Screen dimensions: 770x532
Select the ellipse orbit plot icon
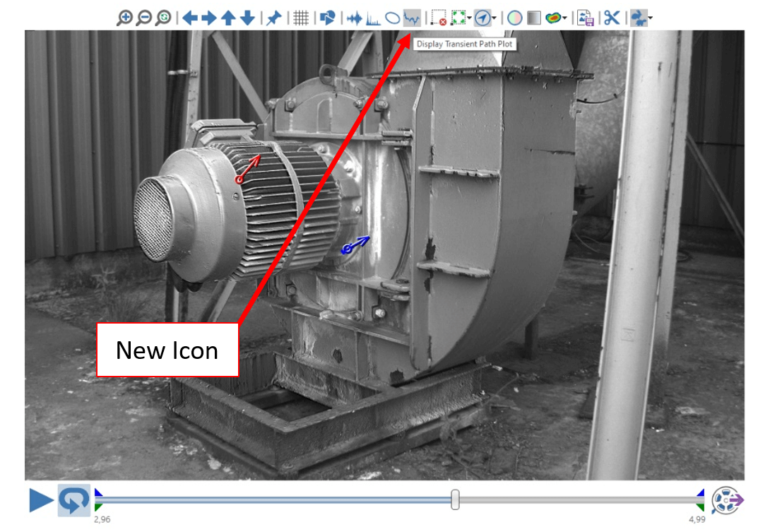click(392, 18)
